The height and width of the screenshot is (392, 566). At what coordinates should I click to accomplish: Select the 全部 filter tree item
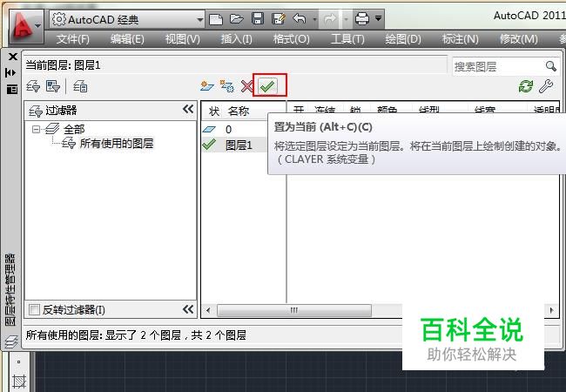[x=74, y=129]
